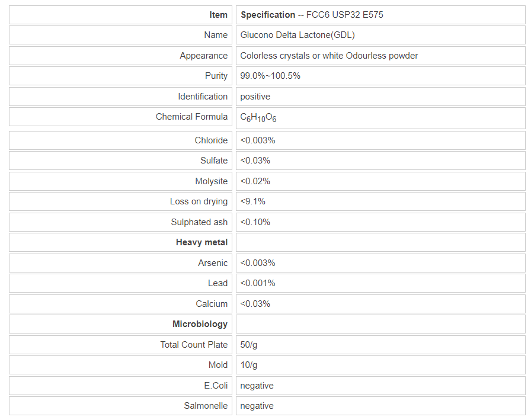Select the Sulphated ash <0.10% value

coord(255,222)
